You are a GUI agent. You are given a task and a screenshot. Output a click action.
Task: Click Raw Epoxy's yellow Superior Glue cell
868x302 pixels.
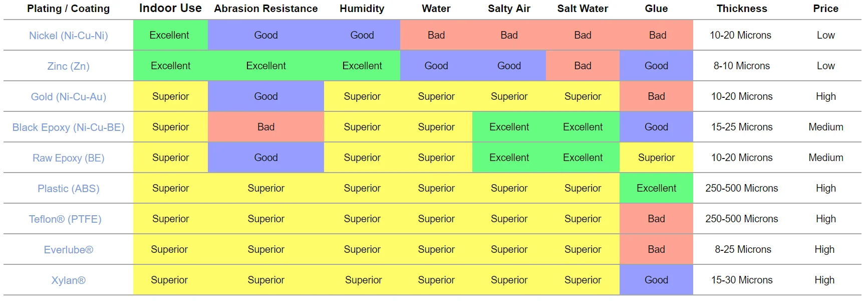tap(656, 158)
